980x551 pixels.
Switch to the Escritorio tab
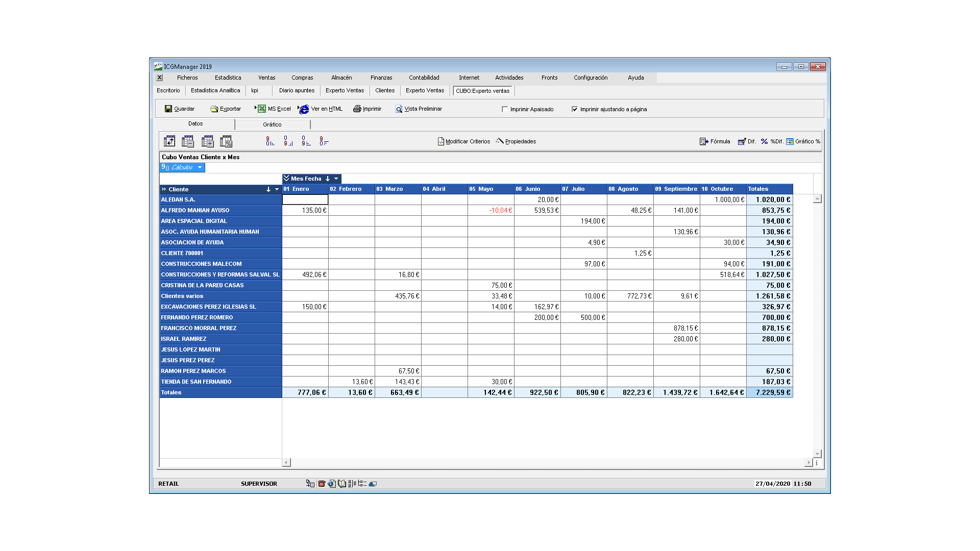pyautogui.click(x=168, y=90)
